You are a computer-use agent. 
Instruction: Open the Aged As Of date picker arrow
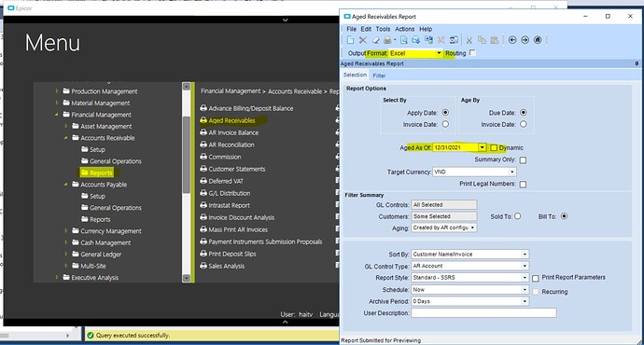click(483, 147)
